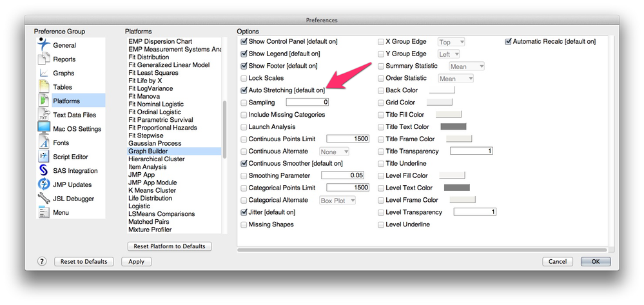Uncheck Automatic Recalc option
Image resolution: width=644 pixels, height=305 pixels.
[509, 41]
